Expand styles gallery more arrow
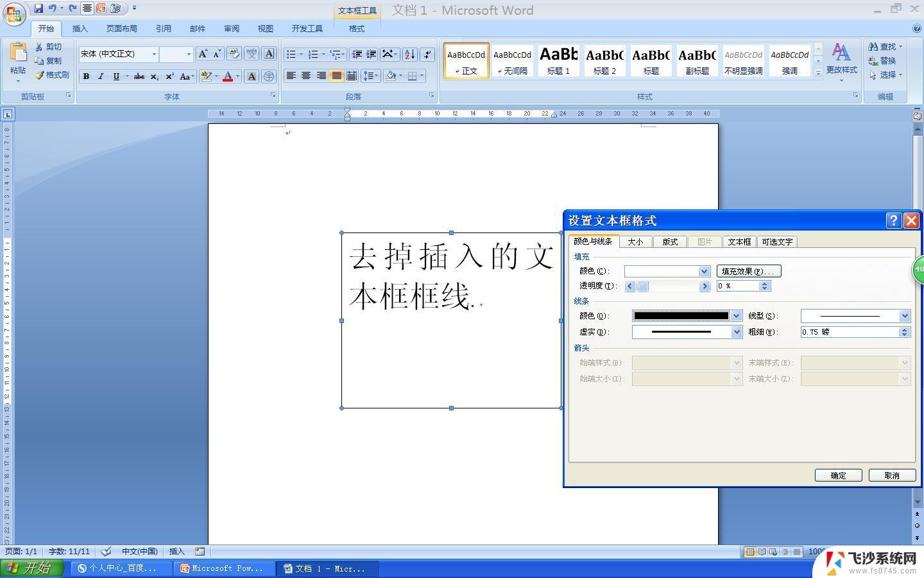Viewport: 924px width, 578px height. click(818, 73)
